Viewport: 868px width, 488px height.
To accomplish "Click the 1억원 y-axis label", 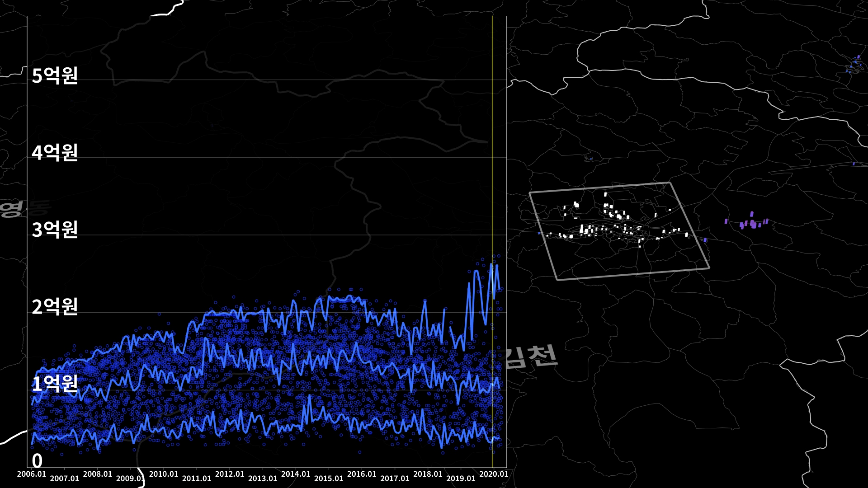I will click(x=55, y=384).
